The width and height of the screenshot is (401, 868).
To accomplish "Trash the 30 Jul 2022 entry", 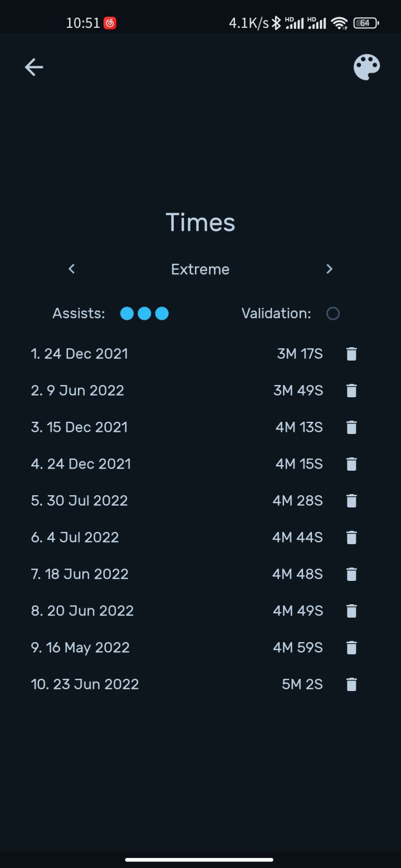I will (x=351, y=501).
